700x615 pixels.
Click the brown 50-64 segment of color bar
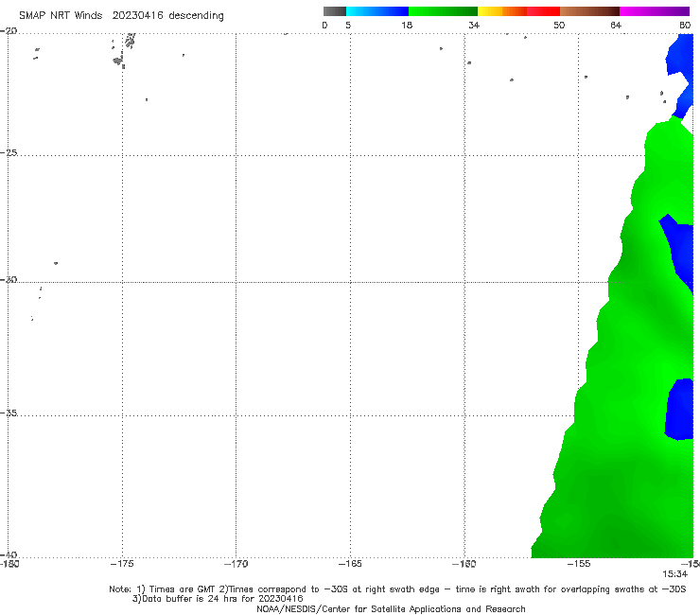(589, 11)
